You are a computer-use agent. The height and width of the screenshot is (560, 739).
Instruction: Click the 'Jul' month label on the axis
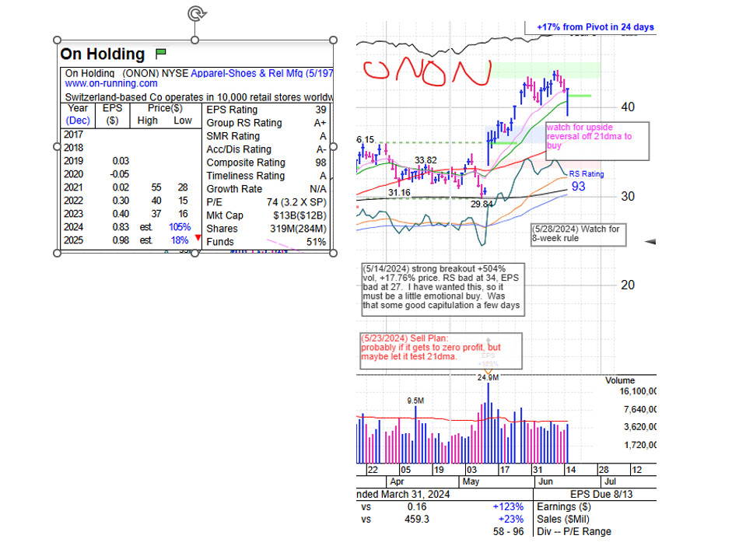click(x=610, y=481)
